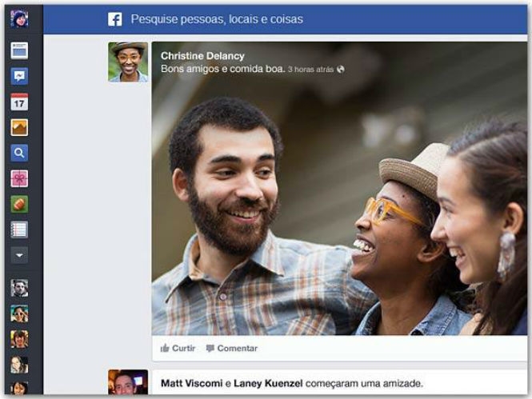
Task: Open Photos from the sidebar
Action: pos(19,127)
